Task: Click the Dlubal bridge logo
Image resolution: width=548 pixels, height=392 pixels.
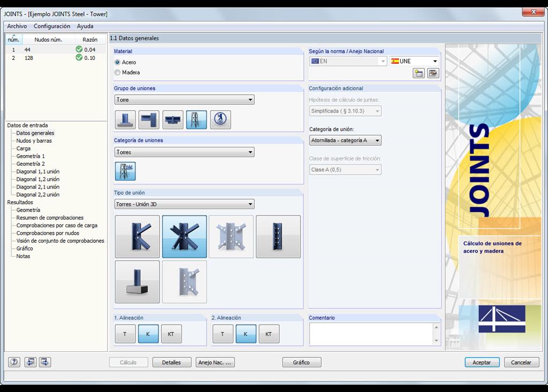Action: (502, 319)
